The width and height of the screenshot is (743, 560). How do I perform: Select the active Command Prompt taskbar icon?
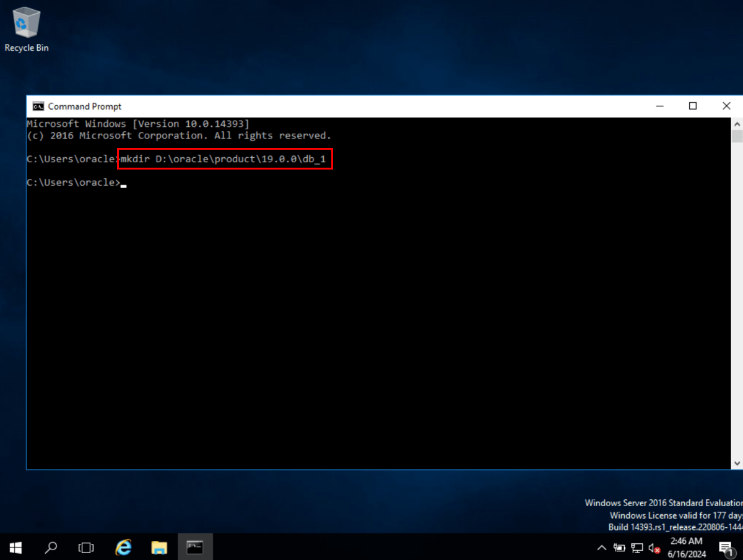point(195,547)
